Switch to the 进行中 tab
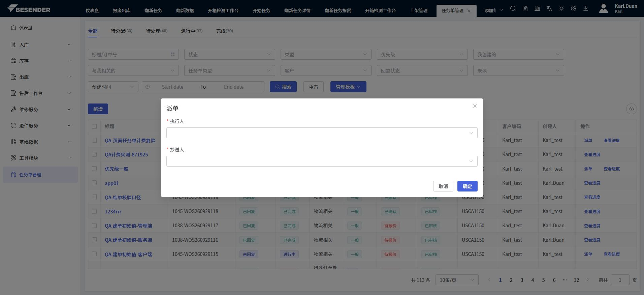 click(192, 31)
